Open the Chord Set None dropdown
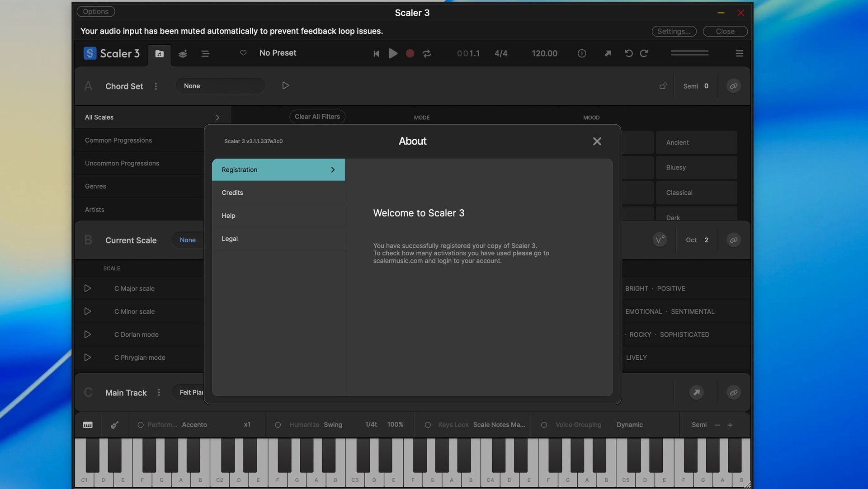Image resolution: width=868 pixels, height=489 pixels. tap(220, 86)
